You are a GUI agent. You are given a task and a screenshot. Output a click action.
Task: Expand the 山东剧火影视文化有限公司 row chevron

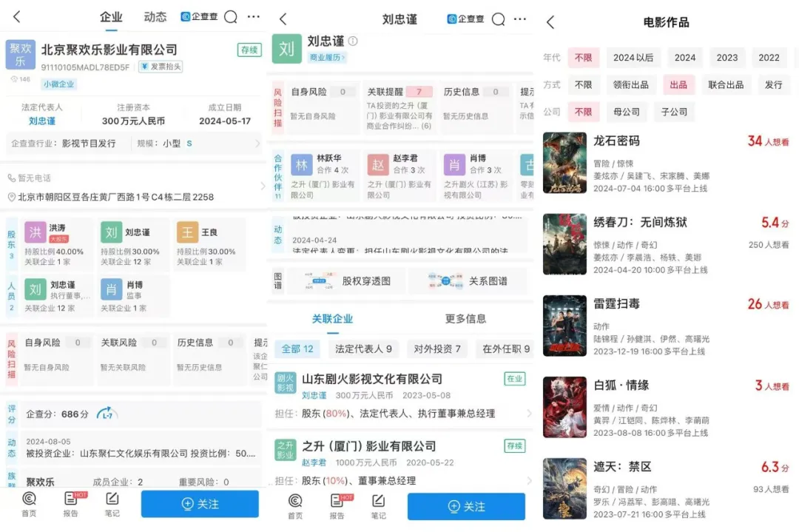(x=528, y=414)
